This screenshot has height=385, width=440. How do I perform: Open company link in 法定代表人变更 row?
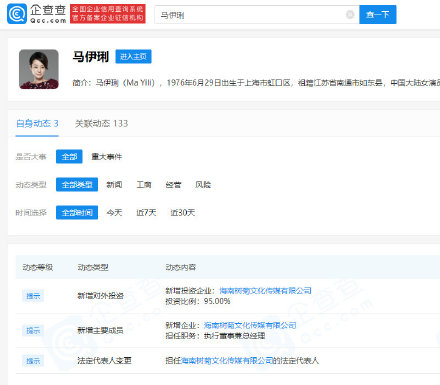click(227, 361)
